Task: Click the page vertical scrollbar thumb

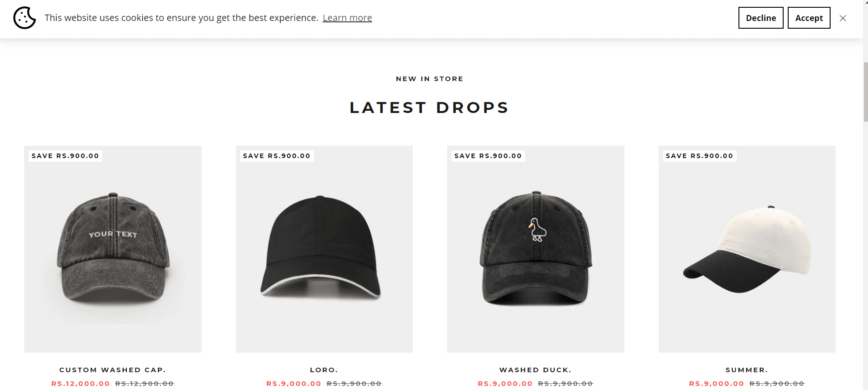Action: [865, 92]
